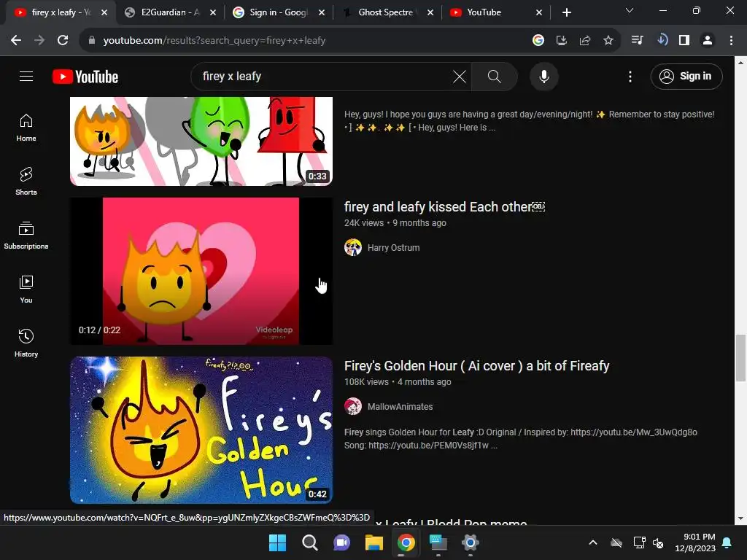
Task: Click the Sign in button
Action: (x=686, y=76)
